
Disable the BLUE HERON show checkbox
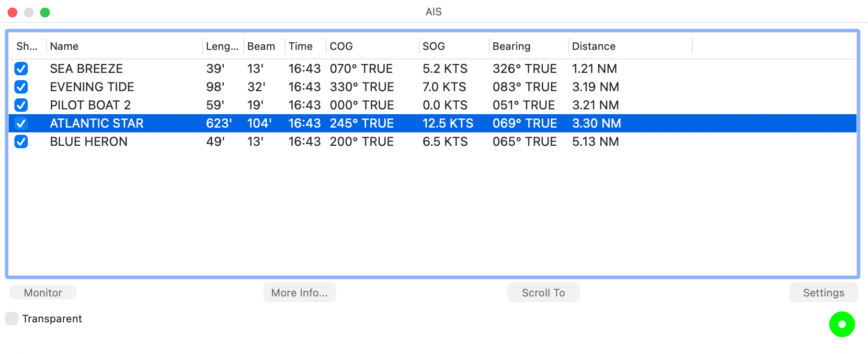tap(21, 142)
